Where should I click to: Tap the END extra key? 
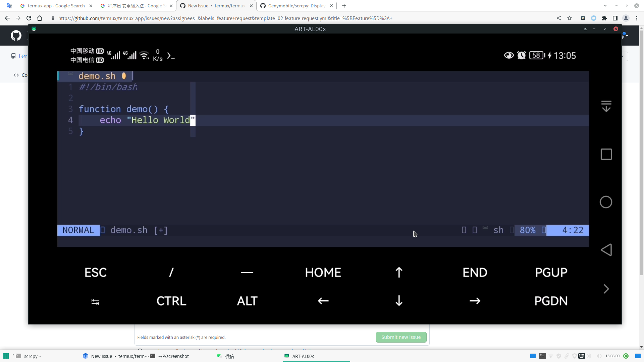tap(475, 273)
